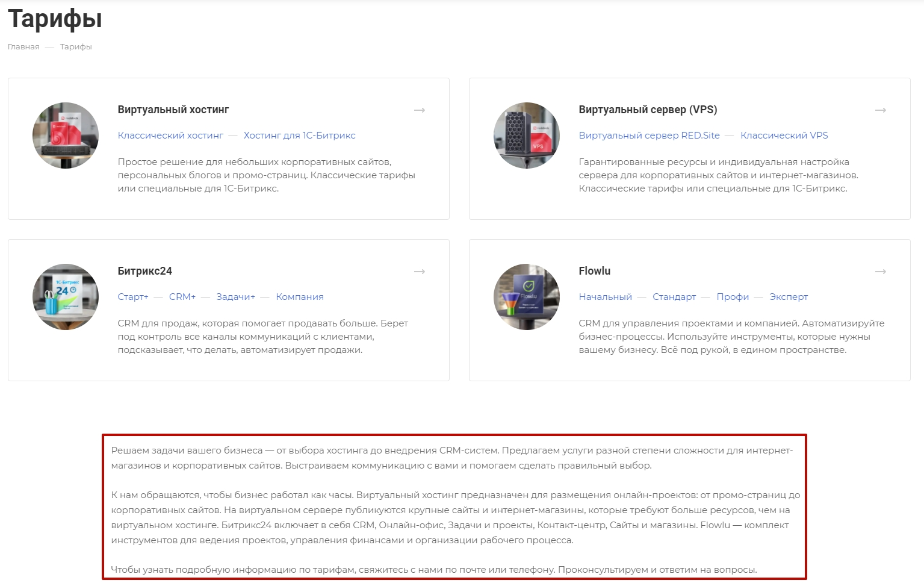This screenshot has width=924, height=583.
Task: Click the paragraph starting 'К нам обращаются, чтобы'
Action: tap(456, 517)
